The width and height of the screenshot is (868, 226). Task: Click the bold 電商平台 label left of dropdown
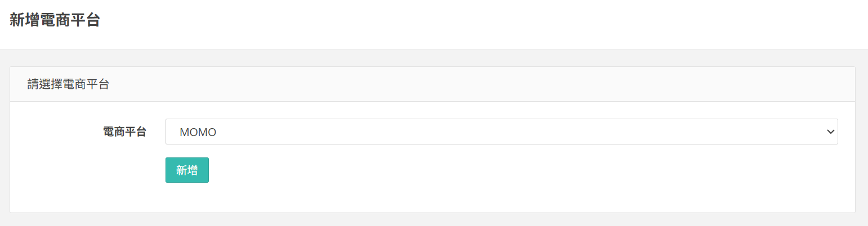(124, 132)
